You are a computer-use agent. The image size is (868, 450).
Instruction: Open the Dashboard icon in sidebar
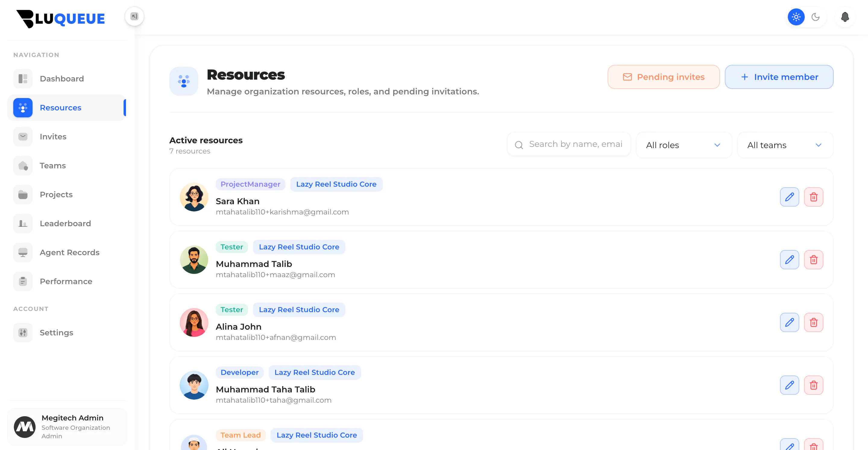[23, 78]
